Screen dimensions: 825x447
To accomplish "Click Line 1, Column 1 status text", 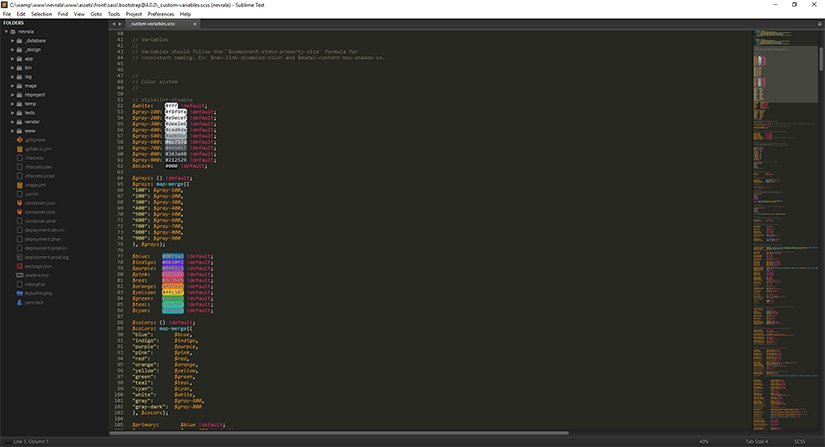I will coord(31,442).
